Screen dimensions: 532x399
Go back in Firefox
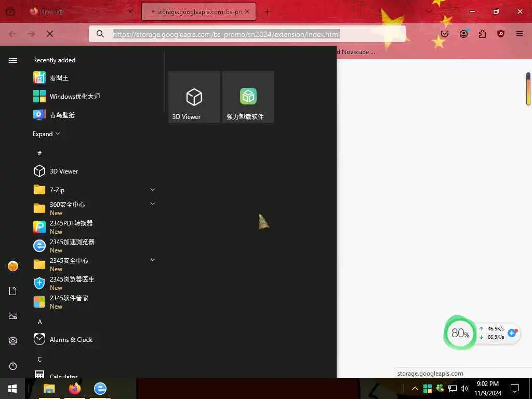coord(12,34)
